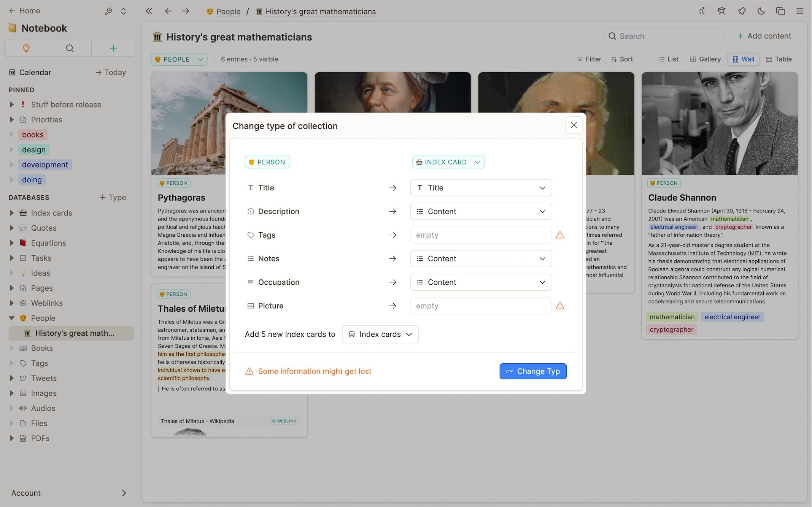
Task: Click the Weblinks globe icon
Action: [x=23, y=303]
